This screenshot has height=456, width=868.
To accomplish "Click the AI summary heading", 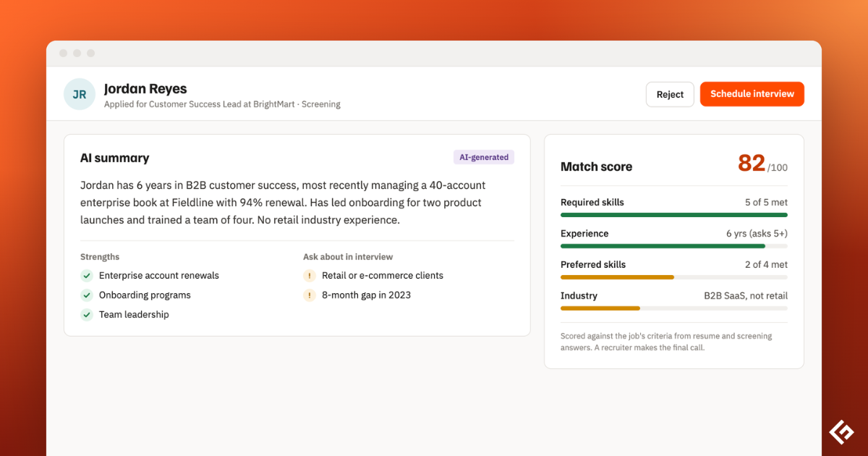I will (115, 158).
